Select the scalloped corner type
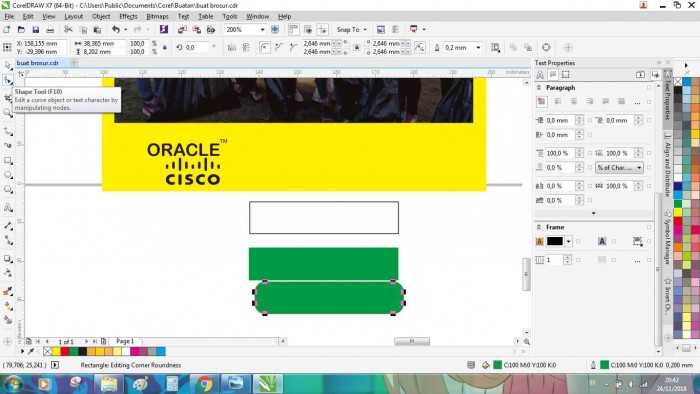This screenshot has height=394, width=700. click(x=279, y=47)
